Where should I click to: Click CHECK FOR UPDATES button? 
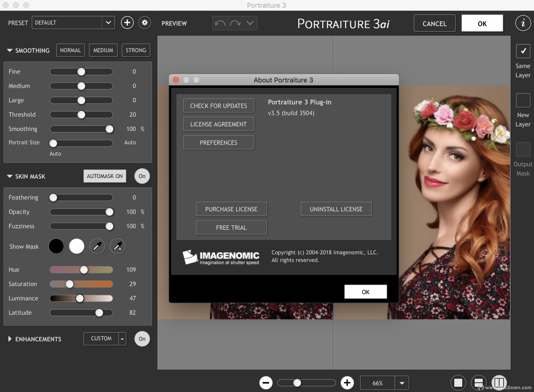(x=218, y=106)
